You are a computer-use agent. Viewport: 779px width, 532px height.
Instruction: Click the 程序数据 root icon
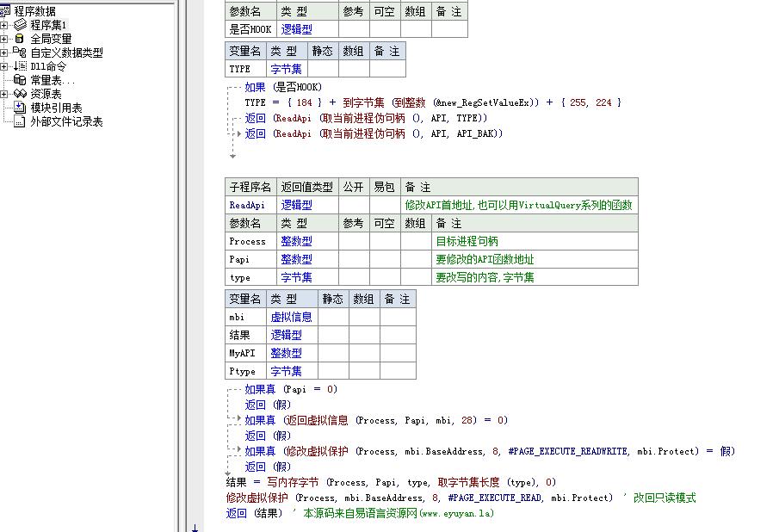click(x=7, y=10)
